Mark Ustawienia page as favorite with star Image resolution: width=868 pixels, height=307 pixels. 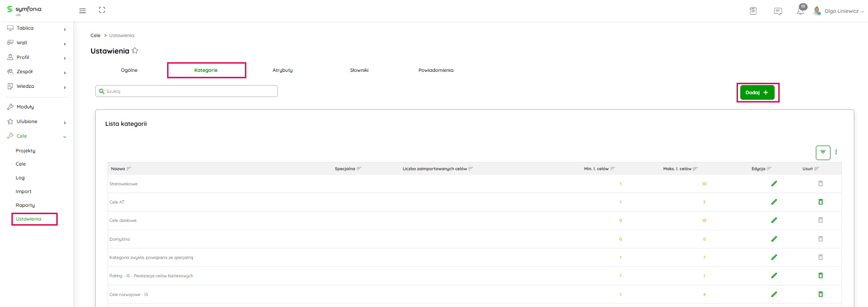coord(135,51)
